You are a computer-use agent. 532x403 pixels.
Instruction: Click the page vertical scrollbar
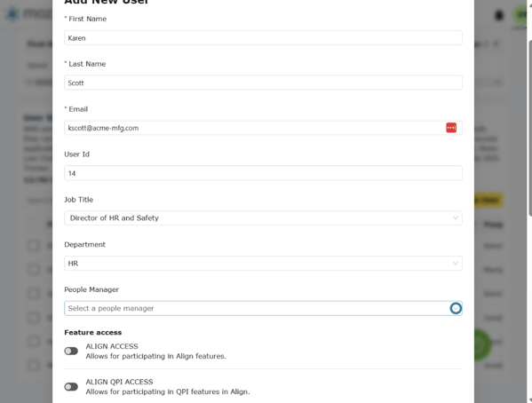point(529,127)
